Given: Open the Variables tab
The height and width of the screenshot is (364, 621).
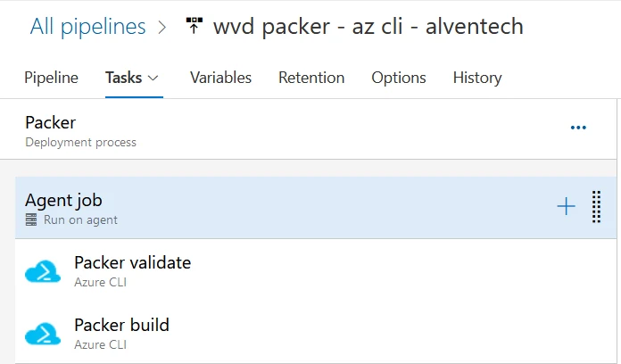Looking at the screenshot, I should click(x=220, y=78).
